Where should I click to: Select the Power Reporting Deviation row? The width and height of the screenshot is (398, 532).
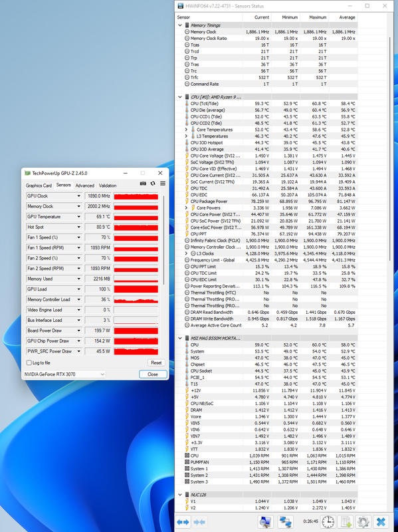tap(266, 286)
